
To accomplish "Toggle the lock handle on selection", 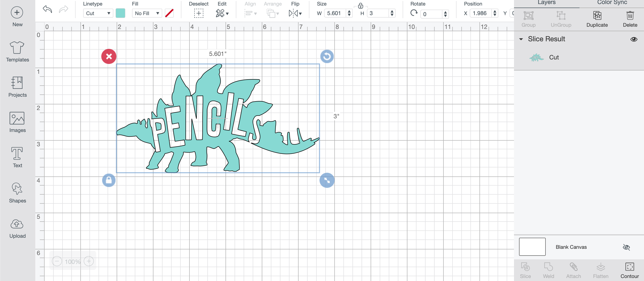I will (109, 180).
